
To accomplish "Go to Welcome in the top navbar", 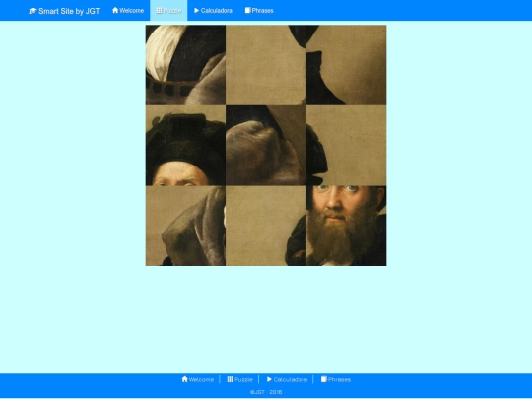I will 128,11.
